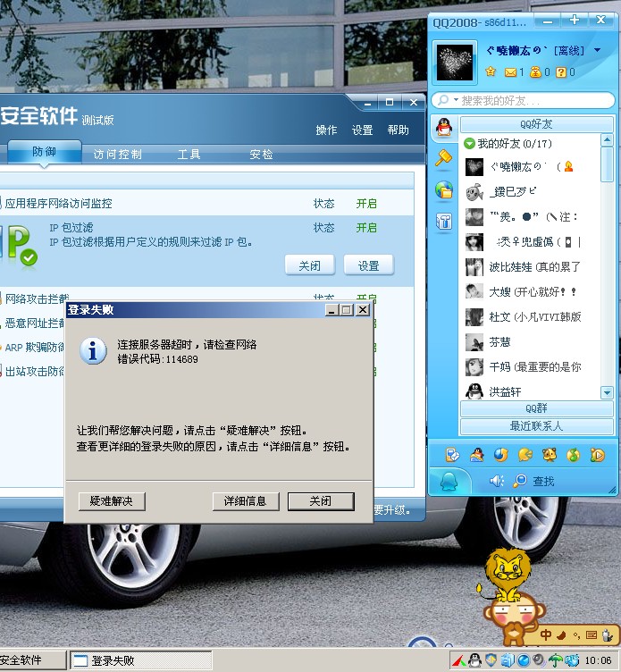Click the blue info icon in login failed dialog

click(94, 351)
